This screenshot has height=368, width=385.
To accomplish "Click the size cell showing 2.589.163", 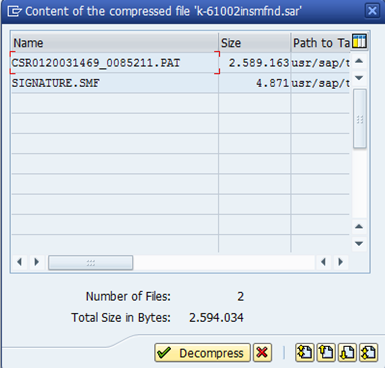I will click(x=255, y=63).
